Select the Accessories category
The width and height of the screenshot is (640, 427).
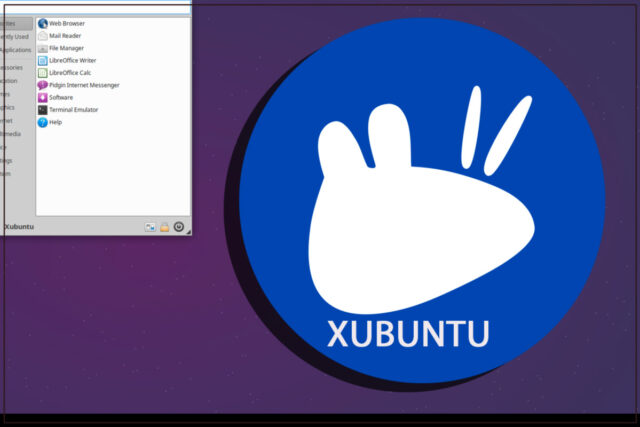tap(16, 67)
